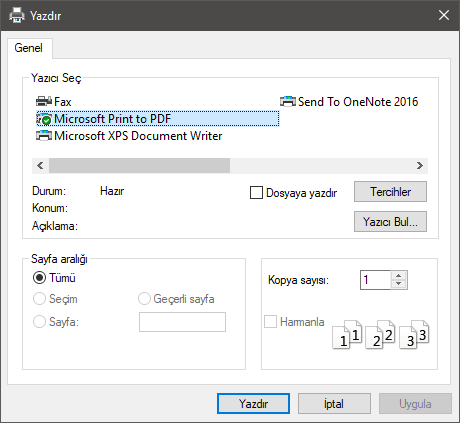Select the Geçerli sayfa radio option
This screenshot has height=423, width=460.
tap(144, 299)
